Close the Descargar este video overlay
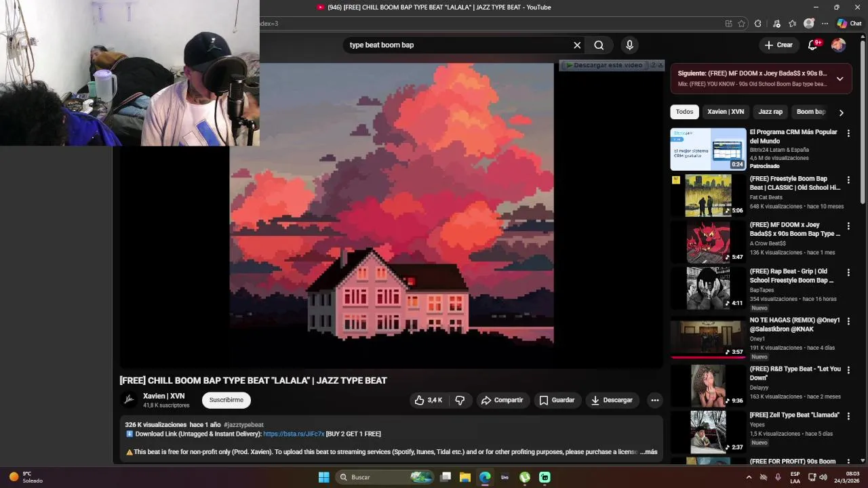Viewport: 868px width, 488px height. click(x=661, y=65)
